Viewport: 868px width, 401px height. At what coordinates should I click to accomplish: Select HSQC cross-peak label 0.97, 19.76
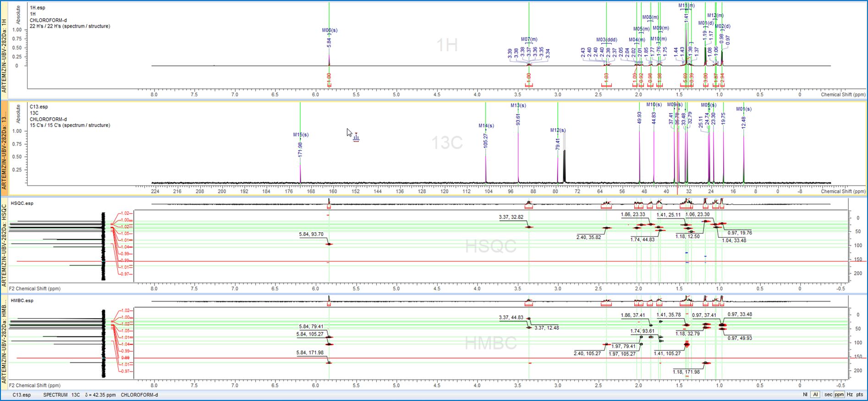tap(740, 233)
